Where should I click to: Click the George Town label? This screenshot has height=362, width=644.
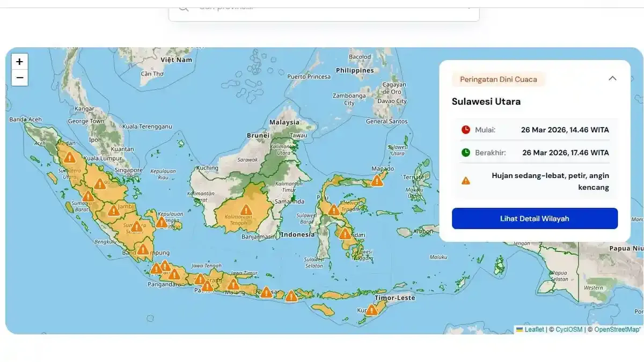pyautogui.click(x=86, y=121)
